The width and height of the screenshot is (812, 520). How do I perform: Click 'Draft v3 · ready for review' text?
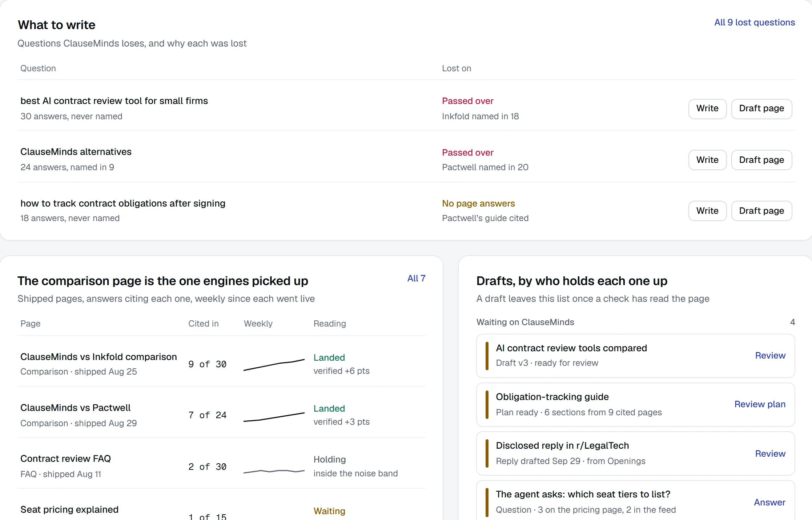coord(547,363)
